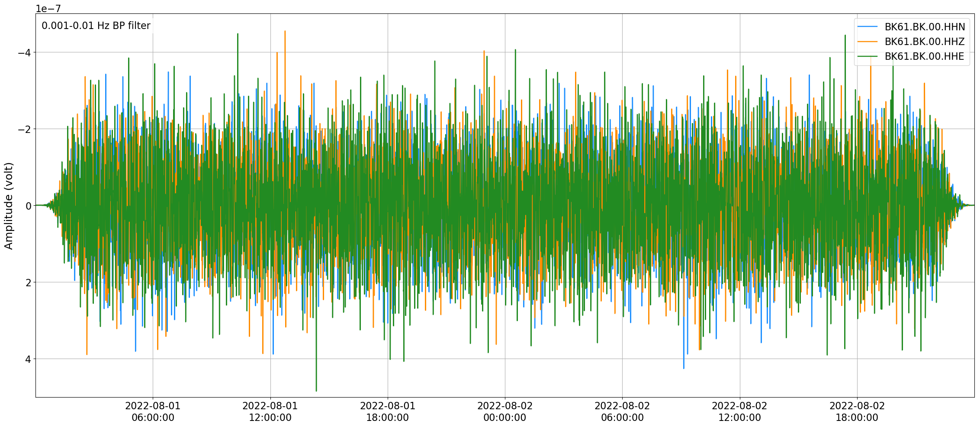Click the 2022-08-02 12:00:00 tick label
Image resolution: width=980 pixels, height=427 pixels.
pyautogui.click(x=739, y=412)
